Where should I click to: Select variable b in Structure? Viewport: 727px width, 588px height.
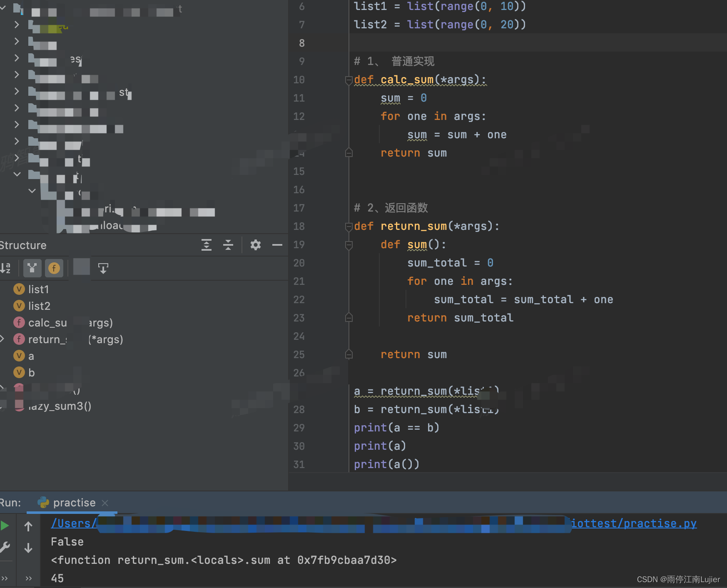coord(24,372)
